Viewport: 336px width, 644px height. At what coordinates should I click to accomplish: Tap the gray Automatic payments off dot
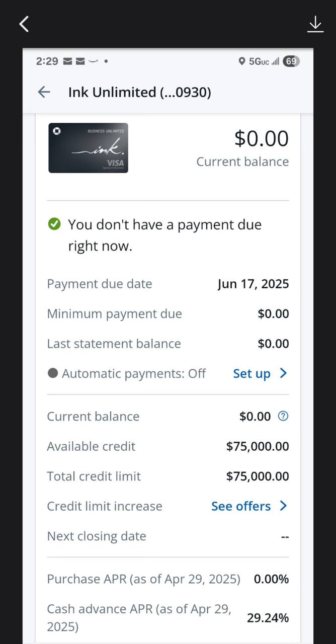(54, 373)
